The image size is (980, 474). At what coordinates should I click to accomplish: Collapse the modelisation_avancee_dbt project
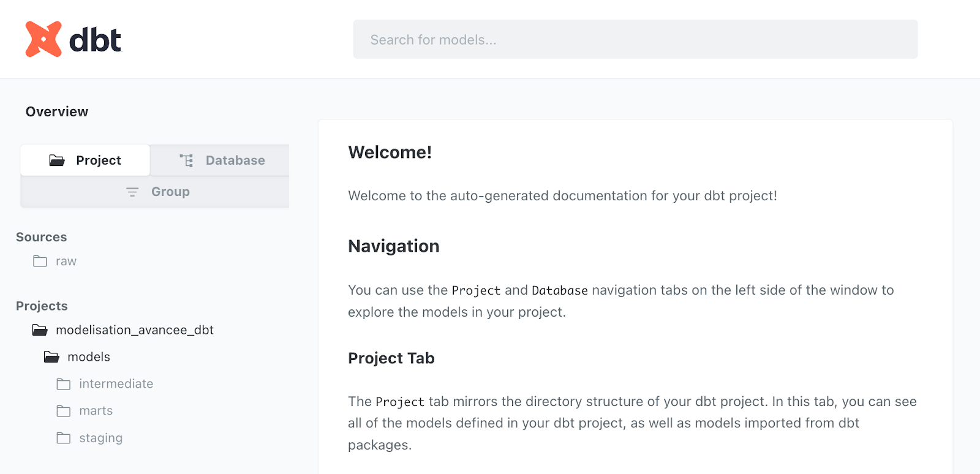pyautogui.click(x=135, y=330)
